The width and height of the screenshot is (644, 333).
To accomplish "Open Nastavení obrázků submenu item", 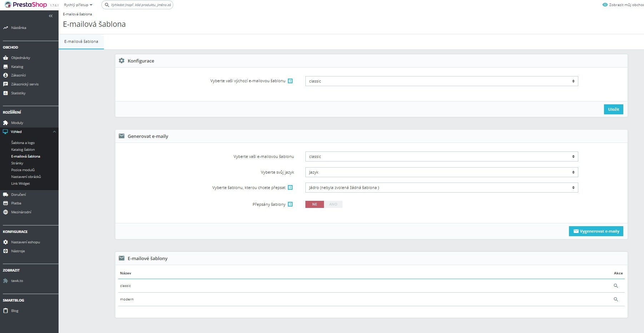I will click(x=26, y=177).
